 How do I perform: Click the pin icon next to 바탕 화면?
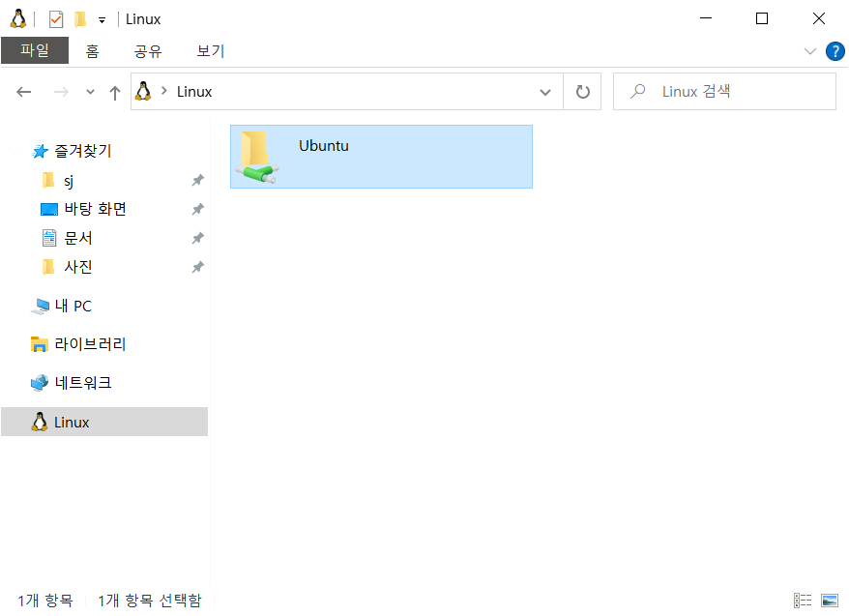point(197,209)
